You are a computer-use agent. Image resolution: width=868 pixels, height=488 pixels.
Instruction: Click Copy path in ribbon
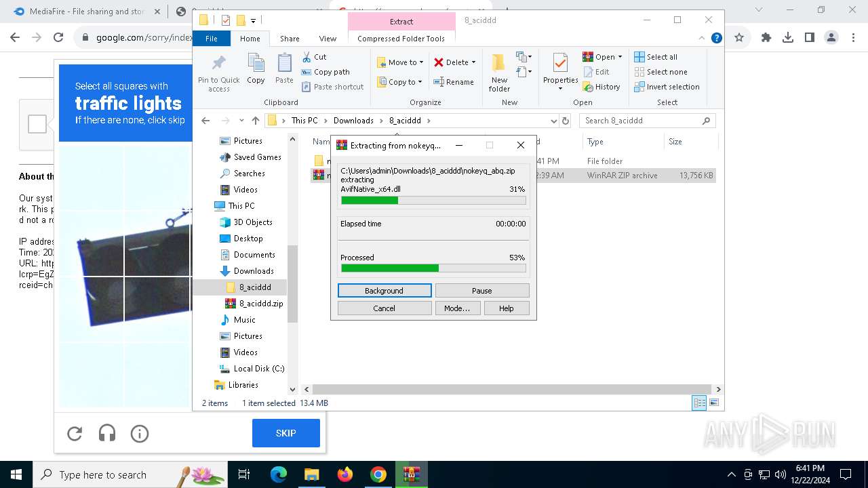[x=325, y=72]
